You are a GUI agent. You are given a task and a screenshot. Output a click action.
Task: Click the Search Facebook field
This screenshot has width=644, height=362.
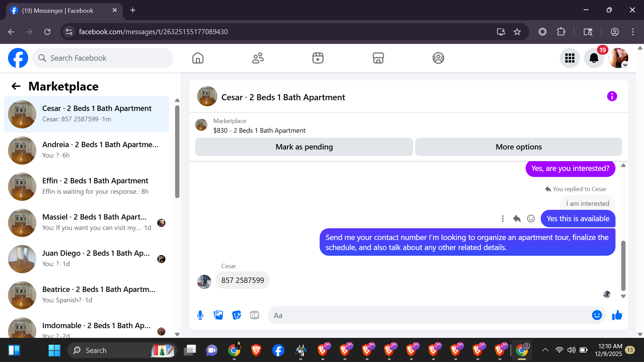[x=103, y=58]
